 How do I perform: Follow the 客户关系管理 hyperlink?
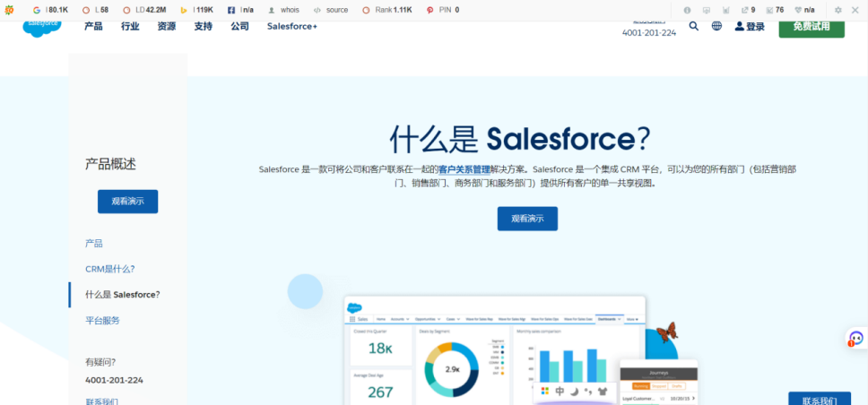tap(464, 169)
